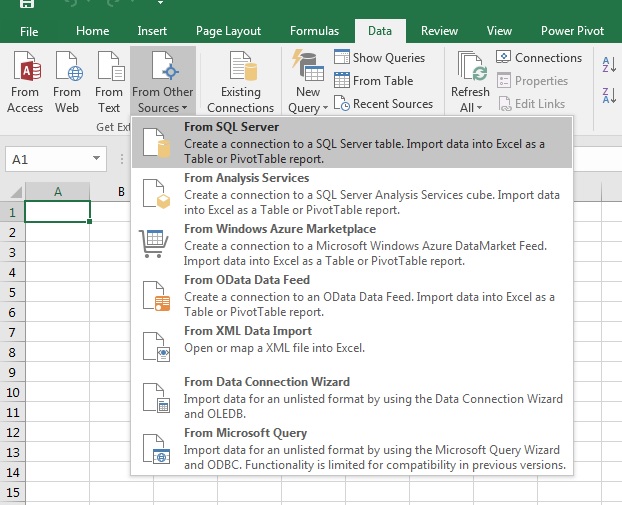
Task: Open Existing Connections
Action: click(240, 83)
